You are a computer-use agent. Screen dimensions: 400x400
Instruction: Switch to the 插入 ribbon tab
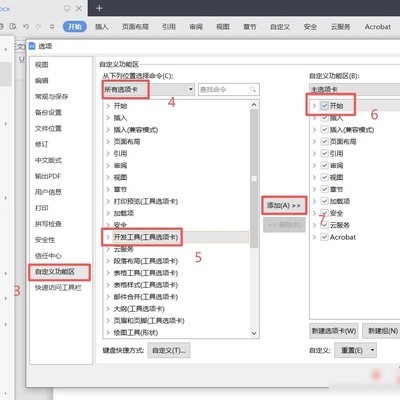pos(101,27)
